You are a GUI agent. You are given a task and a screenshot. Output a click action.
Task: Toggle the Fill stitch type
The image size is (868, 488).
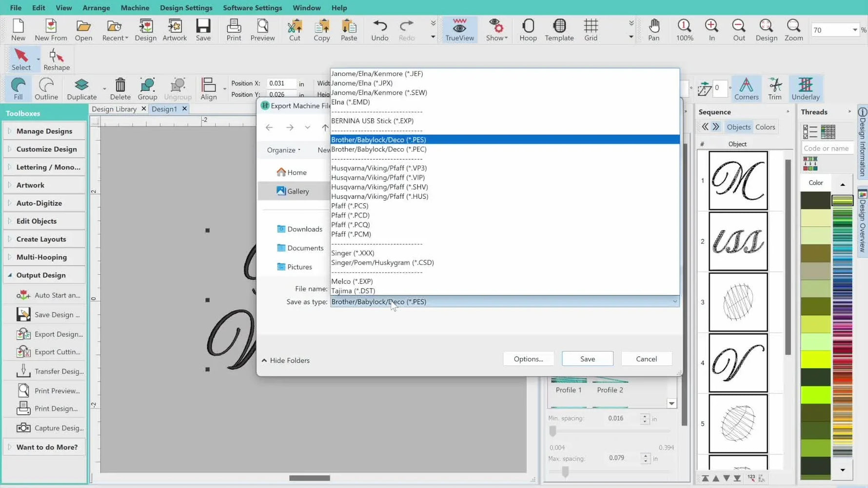coord(18,89)
